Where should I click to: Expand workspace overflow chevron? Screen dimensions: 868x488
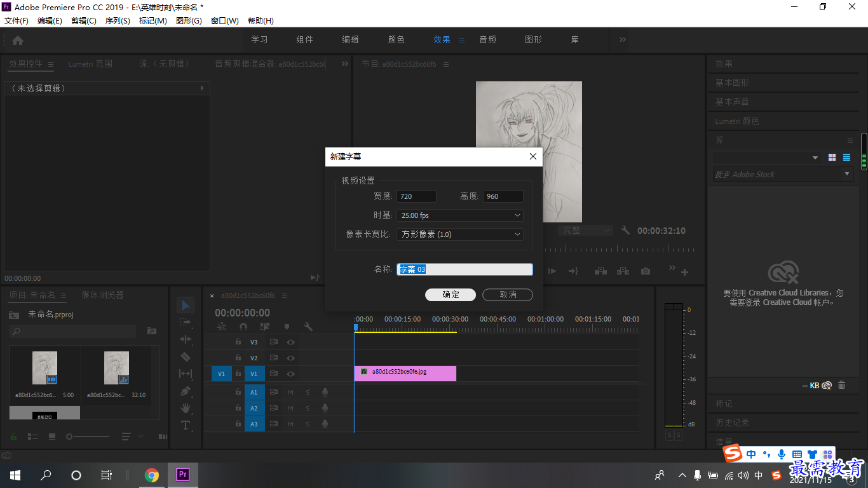point(623,39)
